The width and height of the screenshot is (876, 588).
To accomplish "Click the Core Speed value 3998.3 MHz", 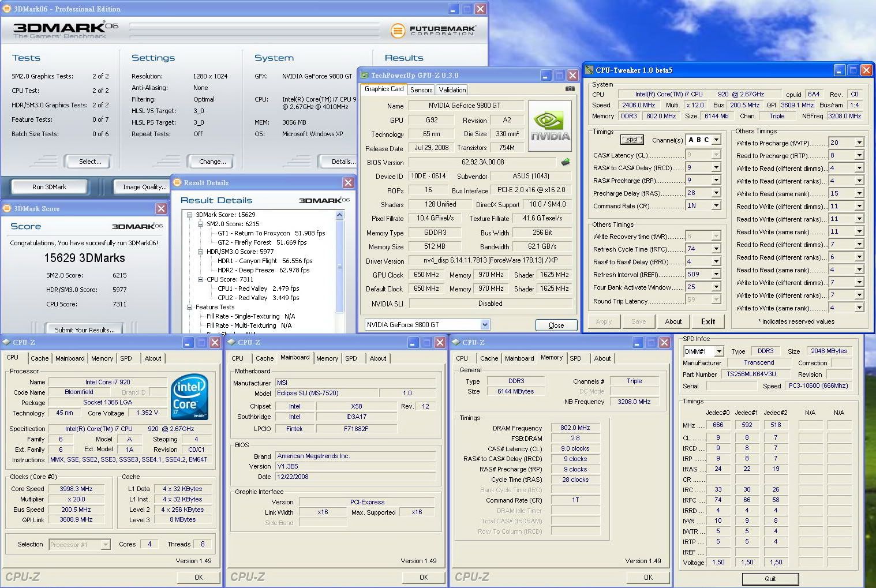I will click(x=76, y=489).
